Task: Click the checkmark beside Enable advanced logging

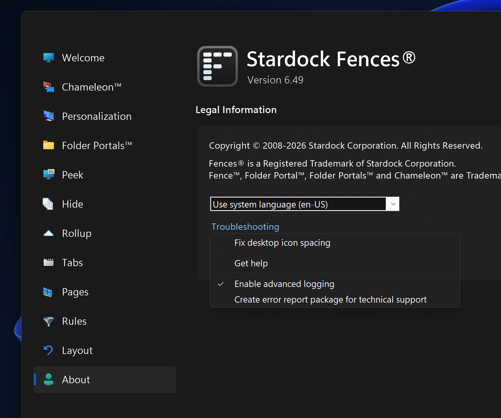Action: point(220,284)
